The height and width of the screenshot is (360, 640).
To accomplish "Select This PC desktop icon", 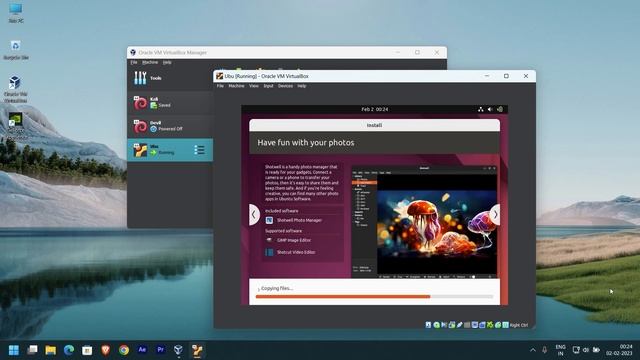I will coord(16,13).
